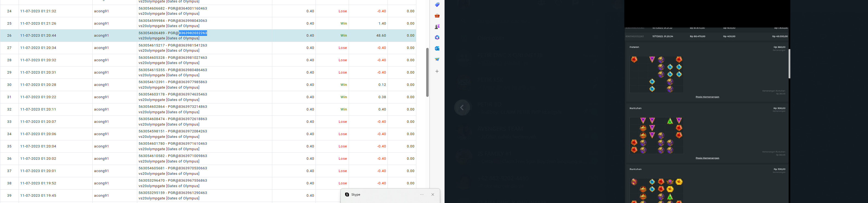Click transaction 563054598151 - PGR@8363972084263
This screenshot has height=203, width=868.
tap(173, 131)
